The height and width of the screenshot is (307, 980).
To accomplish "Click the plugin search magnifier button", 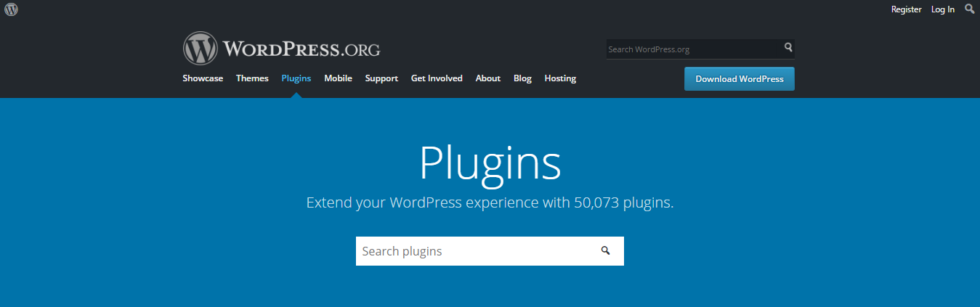I will coord(606,251).
